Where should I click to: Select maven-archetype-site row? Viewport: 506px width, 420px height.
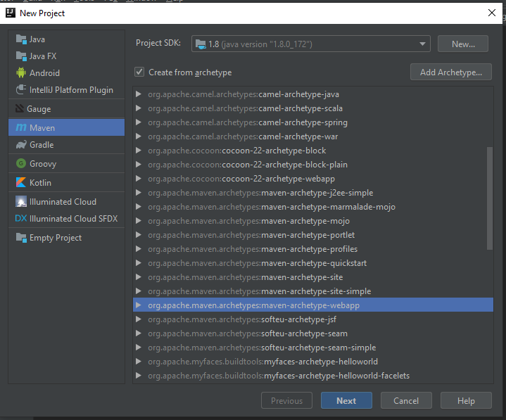coord(313,277)
